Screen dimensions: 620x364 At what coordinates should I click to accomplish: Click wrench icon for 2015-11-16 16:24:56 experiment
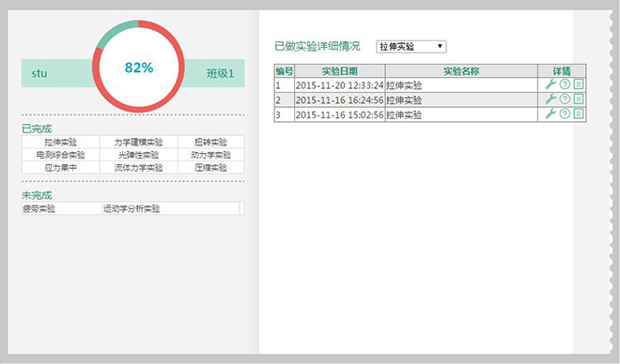(x=550, y=99)
